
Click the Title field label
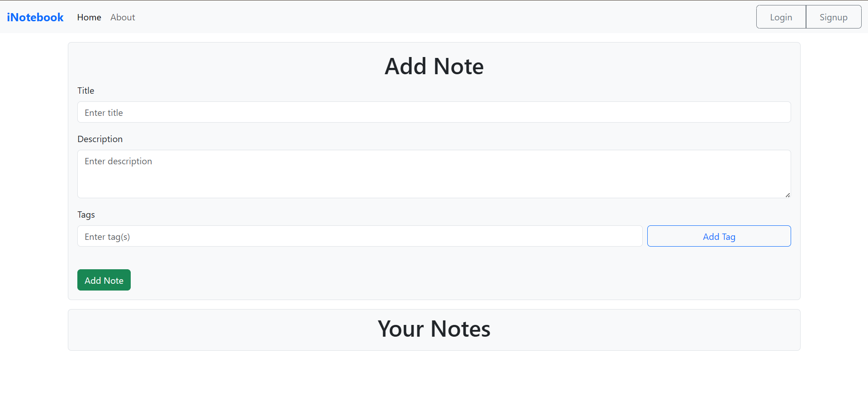coord(86,91)
